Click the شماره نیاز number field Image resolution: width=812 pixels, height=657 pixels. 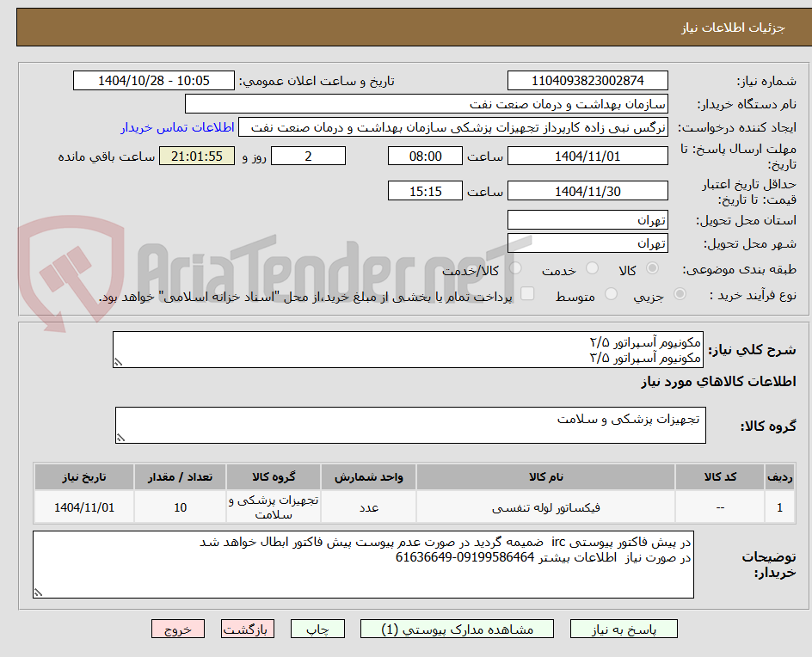[587, 81]
